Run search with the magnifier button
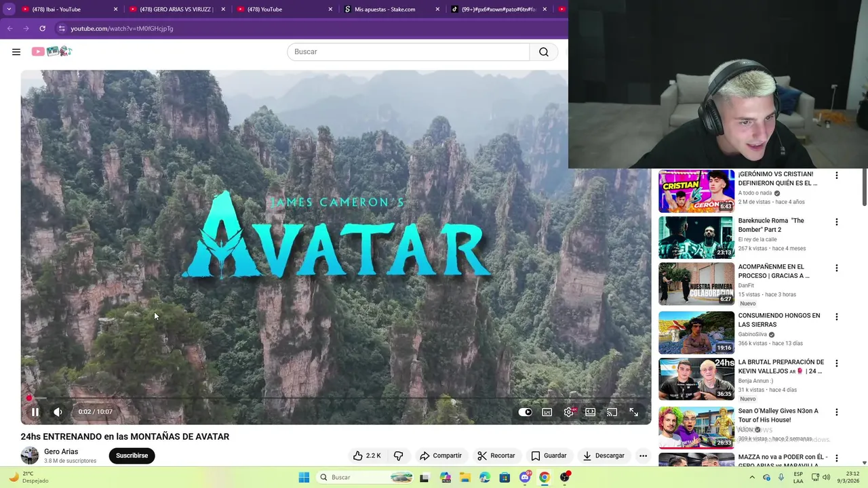This screenshot has width=868, height=488. 544,52
